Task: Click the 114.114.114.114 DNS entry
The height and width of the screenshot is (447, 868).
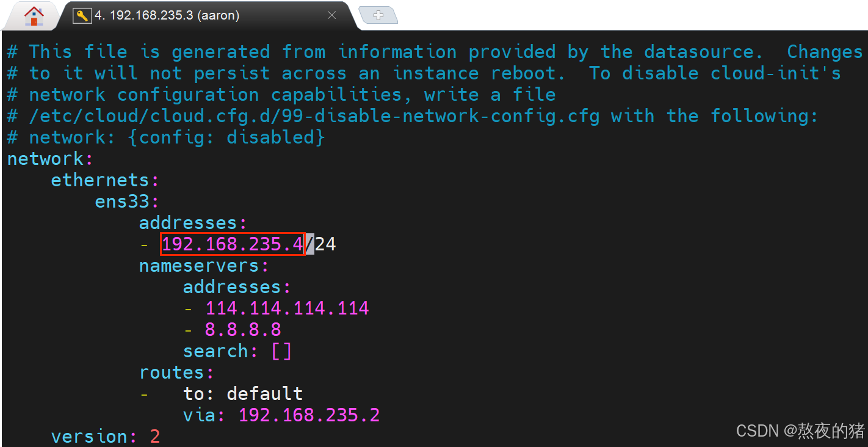Action: [287, 308]
